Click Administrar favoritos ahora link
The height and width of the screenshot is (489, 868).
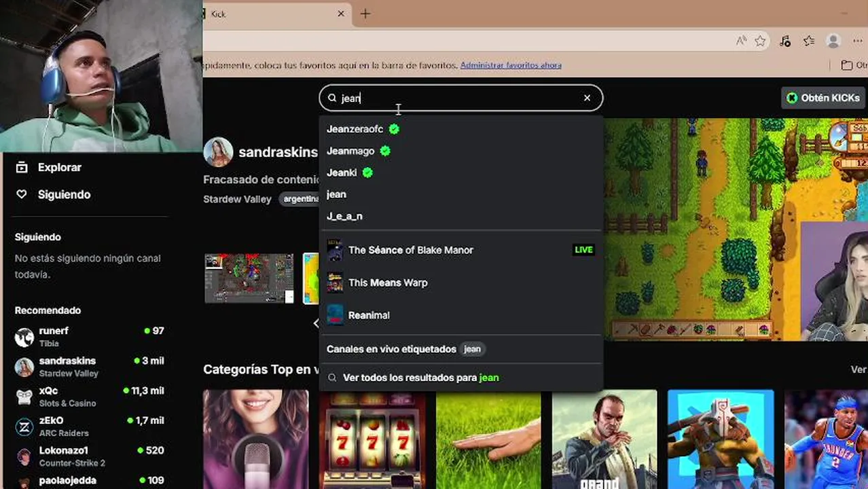click(511, 65)
